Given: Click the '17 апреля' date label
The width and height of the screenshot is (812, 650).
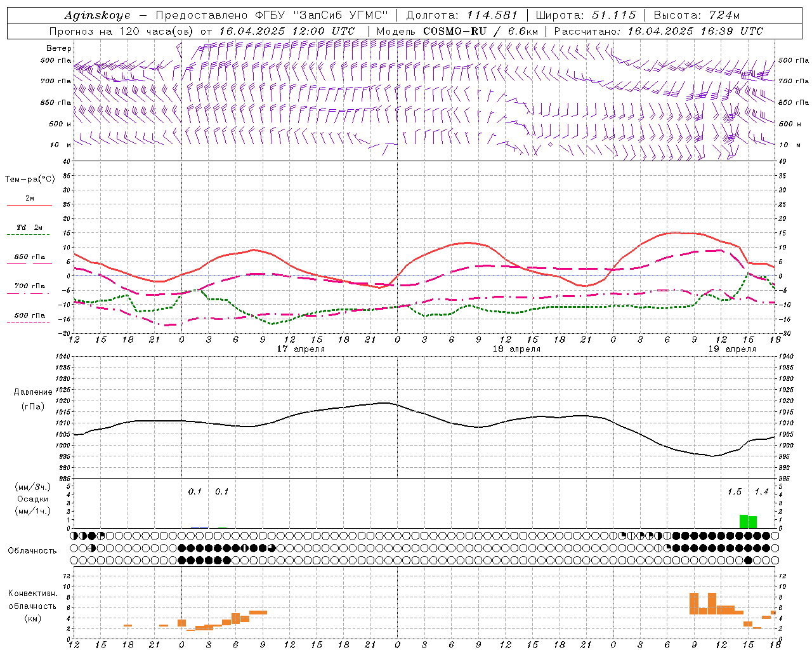Looking at the screenshot, I should 301,349.
